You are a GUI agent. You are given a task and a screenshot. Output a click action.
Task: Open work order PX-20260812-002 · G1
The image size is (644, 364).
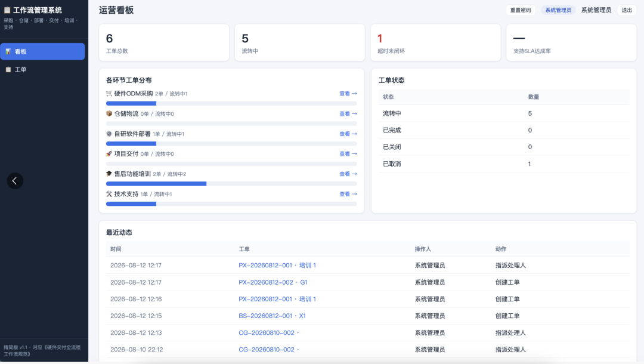[x=273, y=282]
